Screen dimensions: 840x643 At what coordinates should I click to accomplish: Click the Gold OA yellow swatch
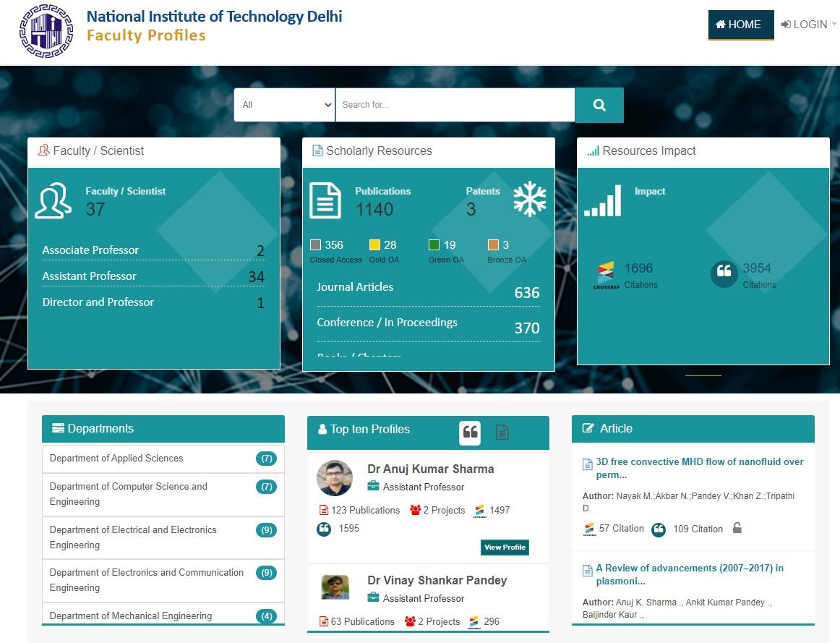[x=374, y=245]
